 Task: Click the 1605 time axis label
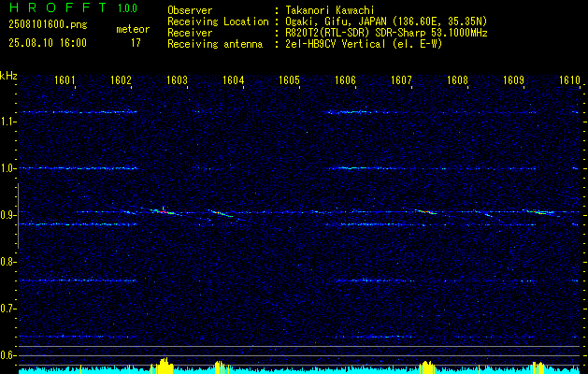pos(289,79)
